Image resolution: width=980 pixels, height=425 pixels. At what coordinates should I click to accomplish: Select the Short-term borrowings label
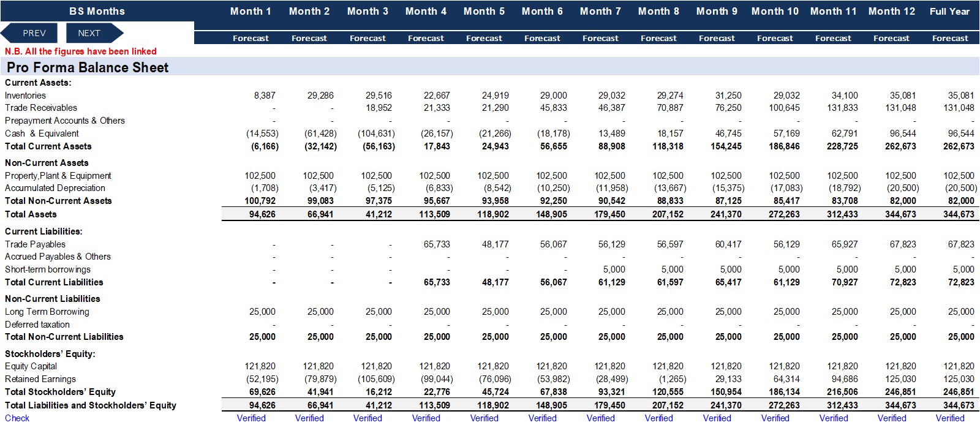48,269
